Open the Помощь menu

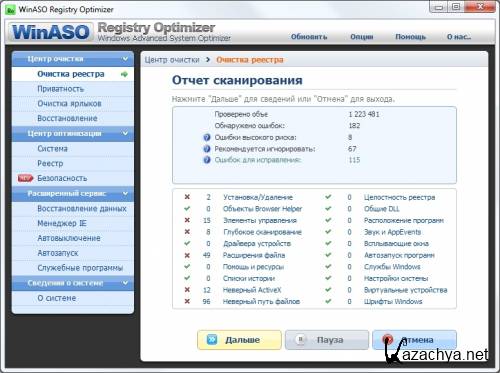tap(410, 37)
